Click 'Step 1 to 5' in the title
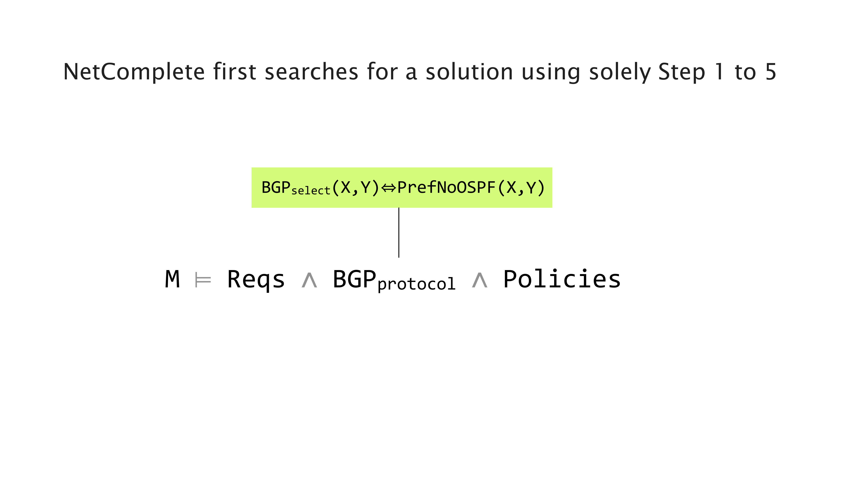This screenshot has width=868, height=488. click(x=717, y=72)
